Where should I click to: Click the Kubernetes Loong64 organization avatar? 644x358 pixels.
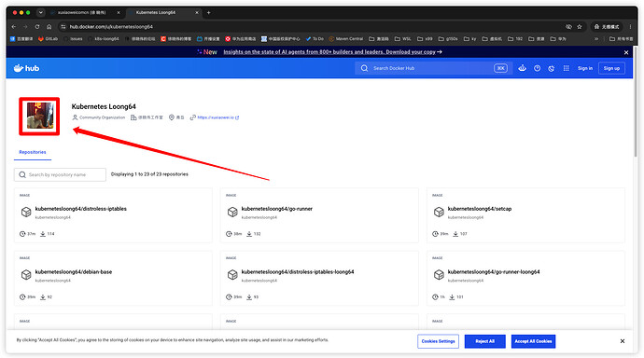(x=39, y=116)
